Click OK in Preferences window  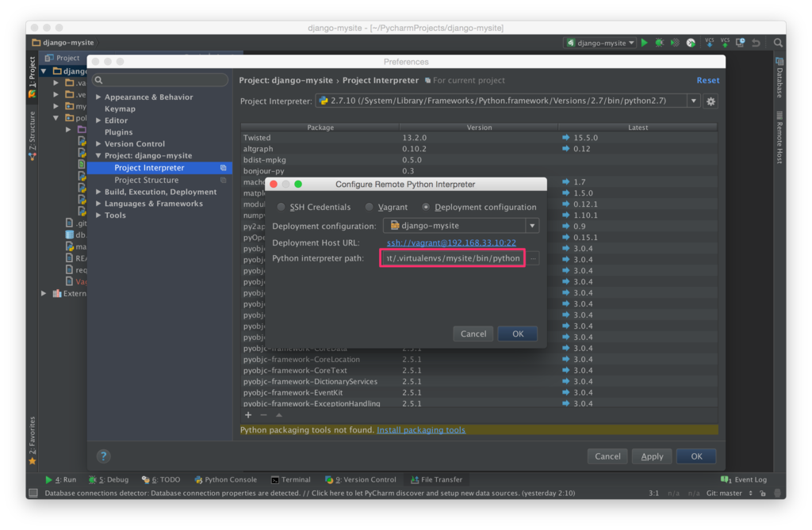[696, 456]
